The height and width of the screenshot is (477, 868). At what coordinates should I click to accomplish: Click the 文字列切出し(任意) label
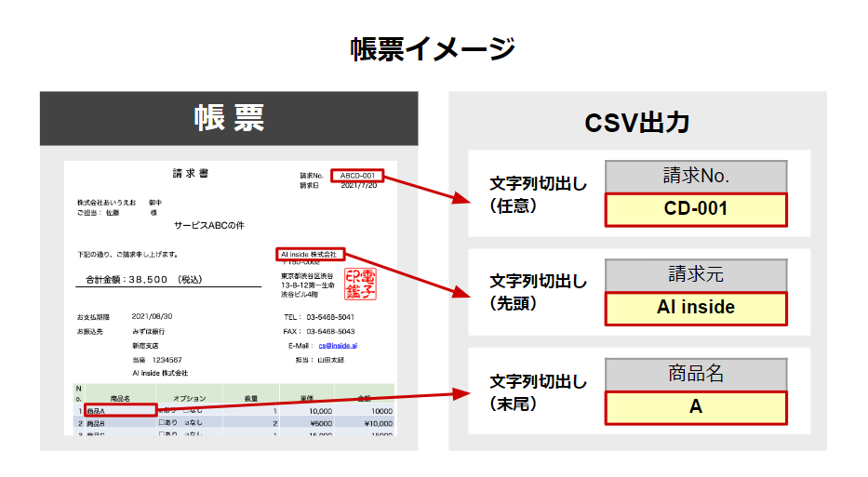point(538,194)
